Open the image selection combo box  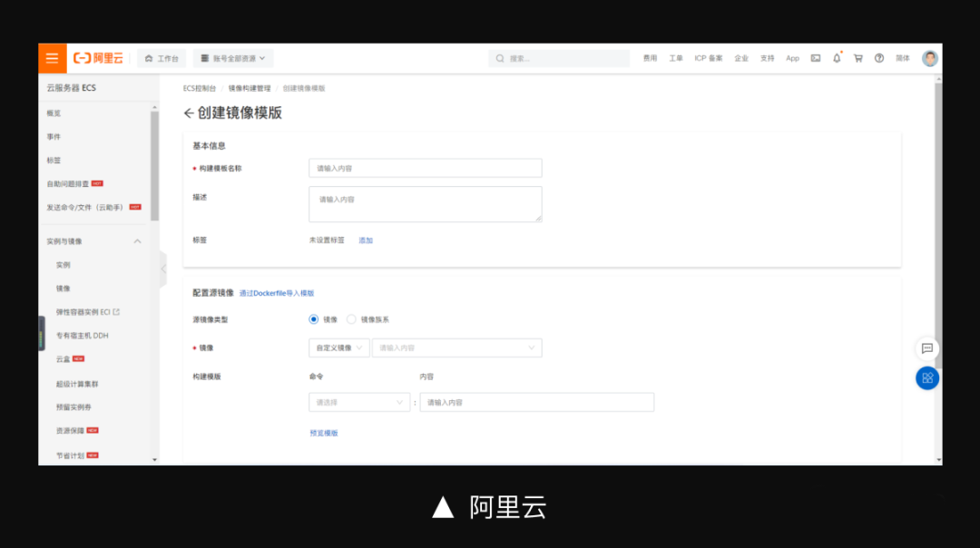click(x=456, y=348)
